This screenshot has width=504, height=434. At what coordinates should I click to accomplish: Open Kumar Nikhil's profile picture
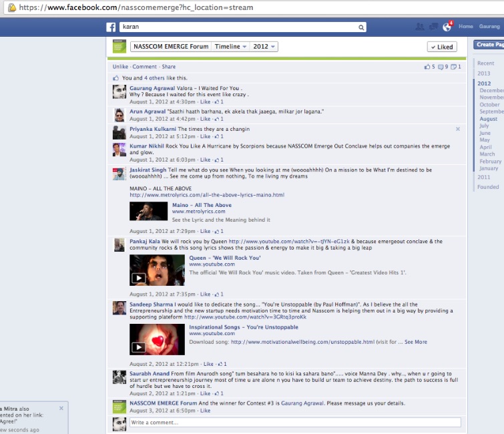pos(119,150)
